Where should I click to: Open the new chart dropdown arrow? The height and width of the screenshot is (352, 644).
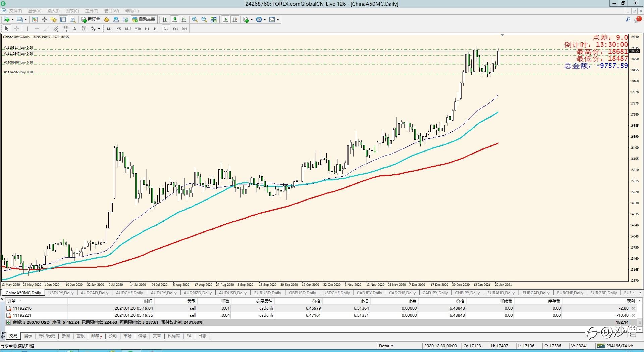click(x=12, y=19)
